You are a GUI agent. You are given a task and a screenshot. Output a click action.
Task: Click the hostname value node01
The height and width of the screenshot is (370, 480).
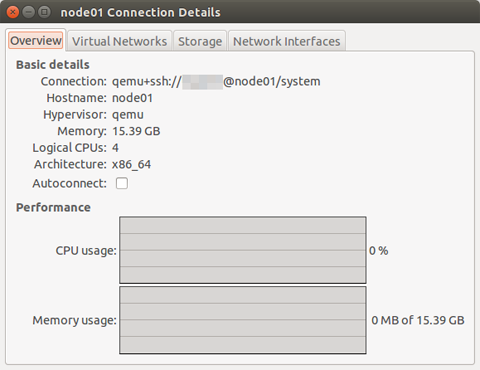tap(132, 98)
